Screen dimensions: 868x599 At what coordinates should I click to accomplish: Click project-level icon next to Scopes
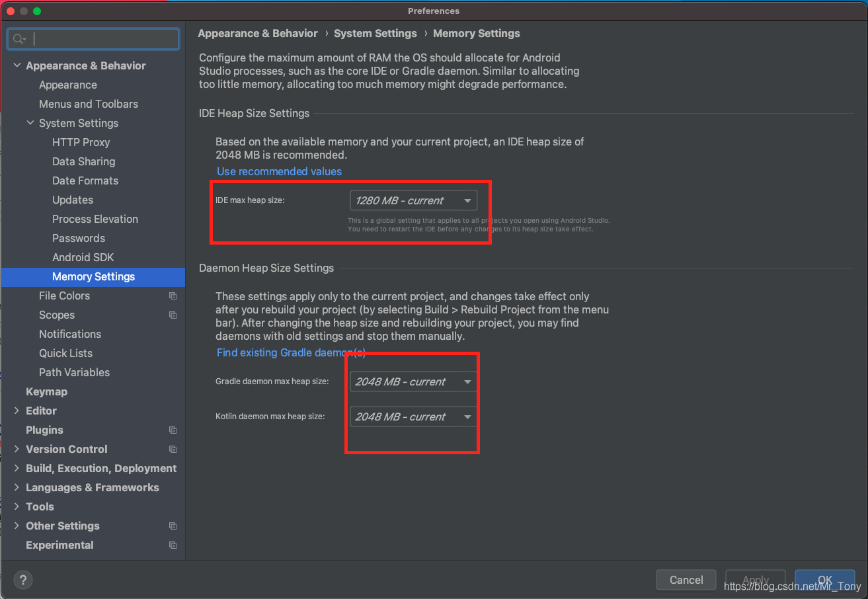(173, 315)
